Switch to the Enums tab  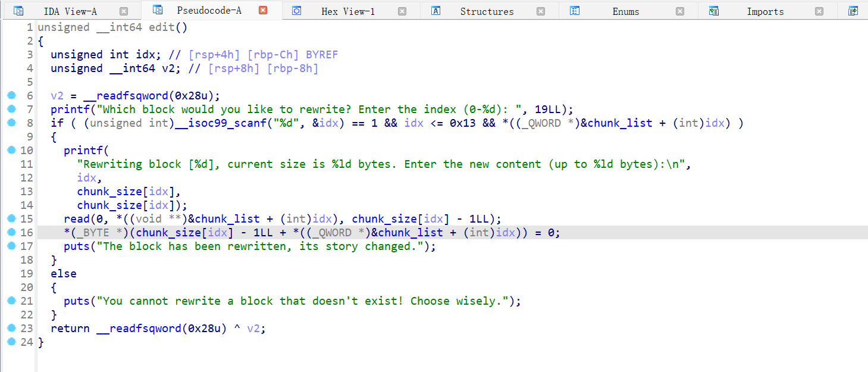625,11
